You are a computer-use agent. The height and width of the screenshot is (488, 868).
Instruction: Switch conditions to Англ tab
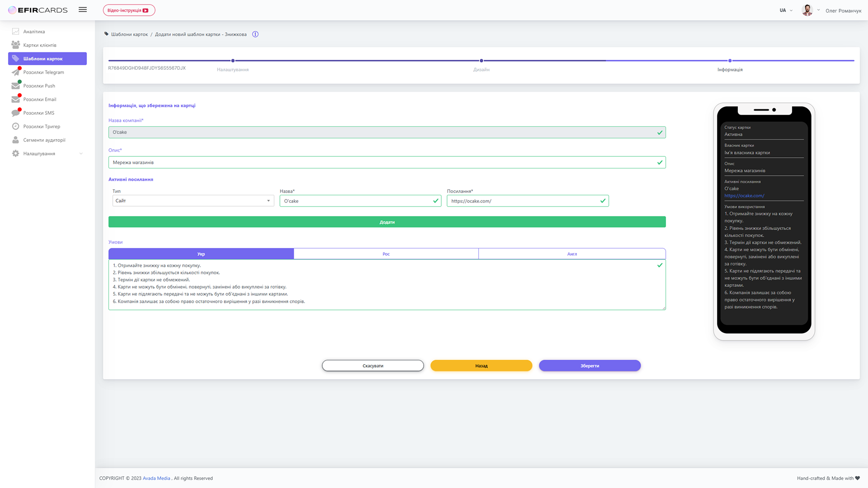click(x=572, y=254)
